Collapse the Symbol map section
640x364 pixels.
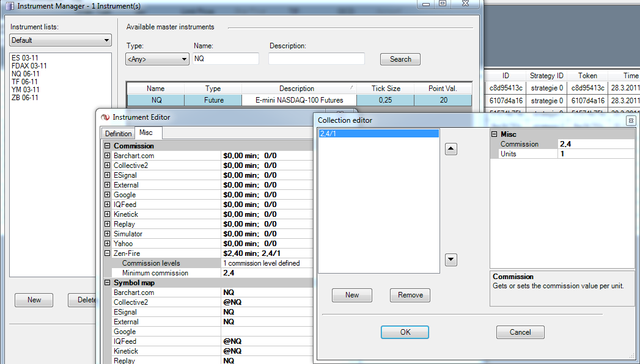(x=107, y=283)
